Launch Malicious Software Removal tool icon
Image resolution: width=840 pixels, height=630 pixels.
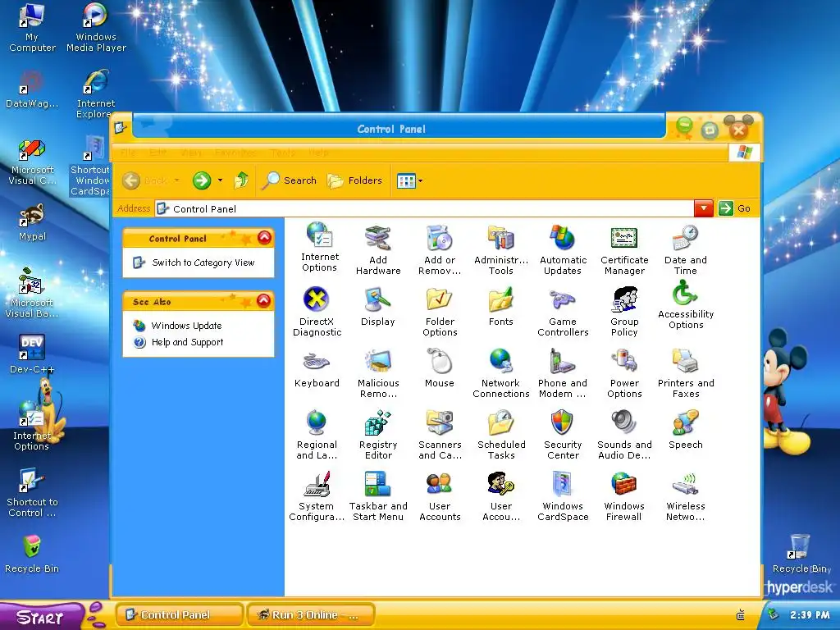[x=378, y=373]
